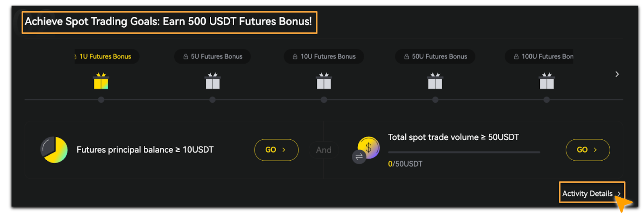Viewport: 644px width, 215px height.
Task: Click the gift box under 50U Futures Bonus
Action: pyautogui.click(x=435, y=81)
